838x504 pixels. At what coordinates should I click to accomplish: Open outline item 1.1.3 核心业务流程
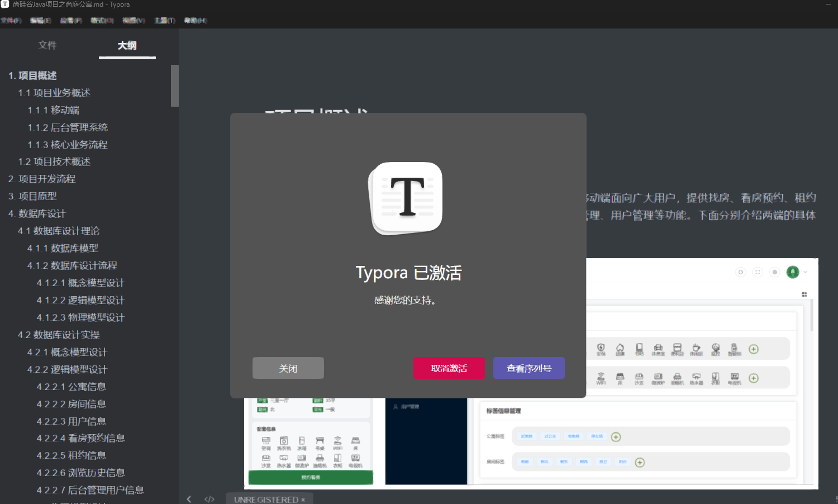tap(68, 145)
